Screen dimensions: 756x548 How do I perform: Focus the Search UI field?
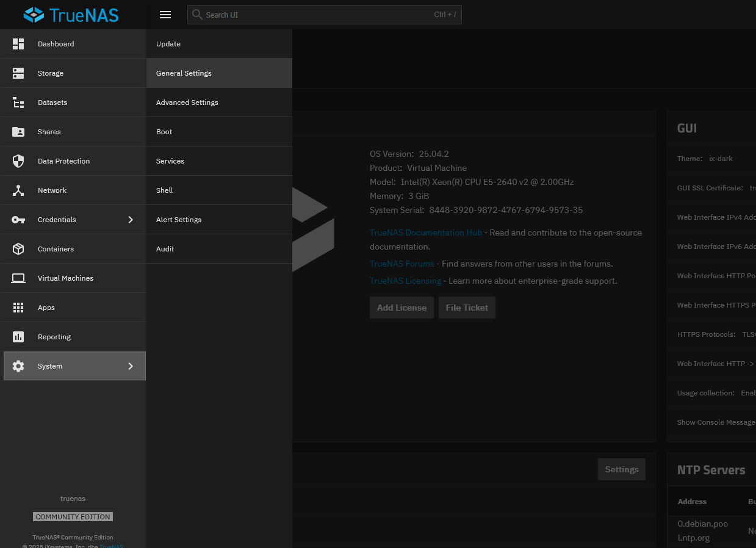click(x=324, y=15)
